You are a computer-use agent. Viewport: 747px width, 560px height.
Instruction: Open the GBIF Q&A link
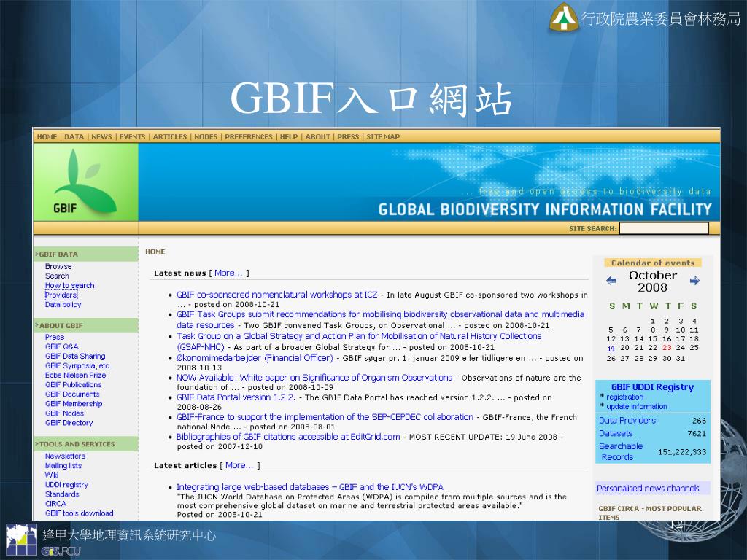coord(62,346)
